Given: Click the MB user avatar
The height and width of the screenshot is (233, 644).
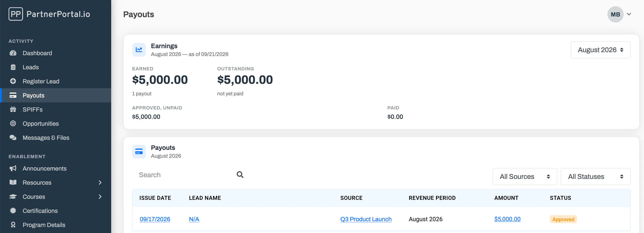Looking at the screenshot, I should click(x=615, y=14).
